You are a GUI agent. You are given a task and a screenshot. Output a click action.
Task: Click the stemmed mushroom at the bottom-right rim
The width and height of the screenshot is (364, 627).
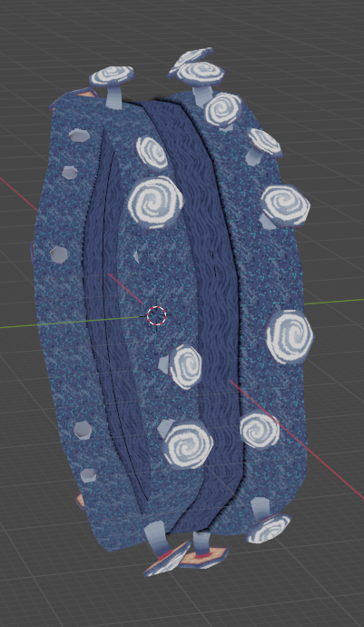coord(268,521)
